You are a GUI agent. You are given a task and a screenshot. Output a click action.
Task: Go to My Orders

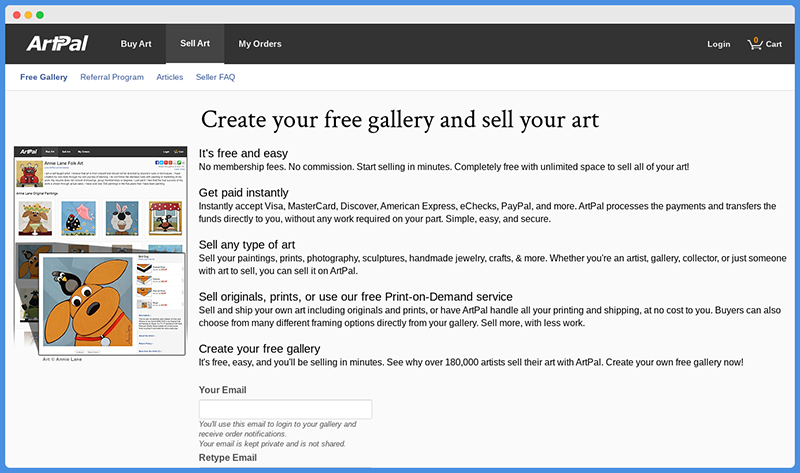click(260, 44)
